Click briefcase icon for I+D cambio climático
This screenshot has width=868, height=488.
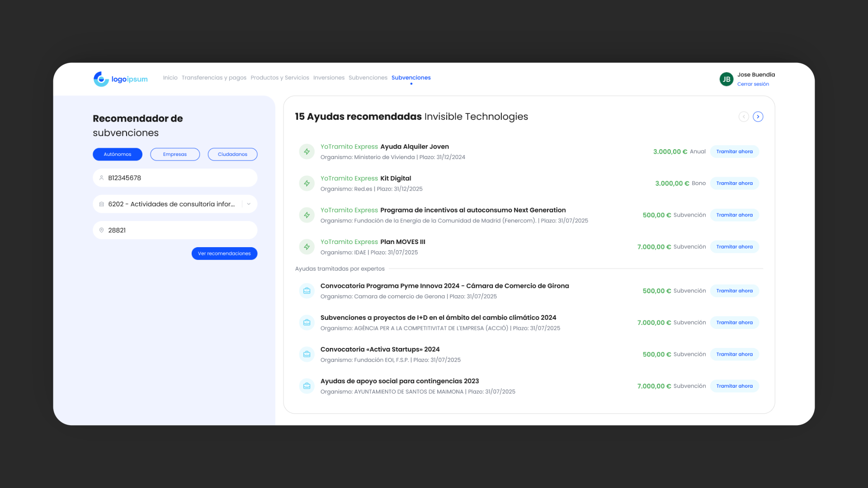[307, 323]
